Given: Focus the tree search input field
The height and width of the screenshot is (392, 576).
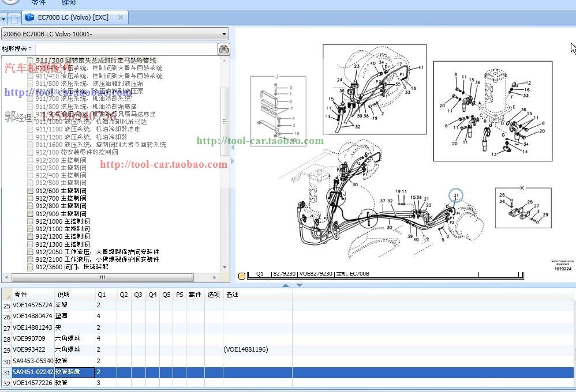Looking at the screenshot, I should point(126,49).
